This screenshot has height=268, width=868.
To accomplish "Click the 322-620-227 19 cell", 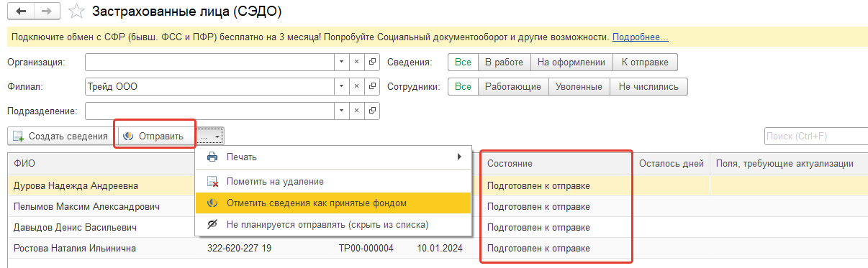I will coord(240,249).
